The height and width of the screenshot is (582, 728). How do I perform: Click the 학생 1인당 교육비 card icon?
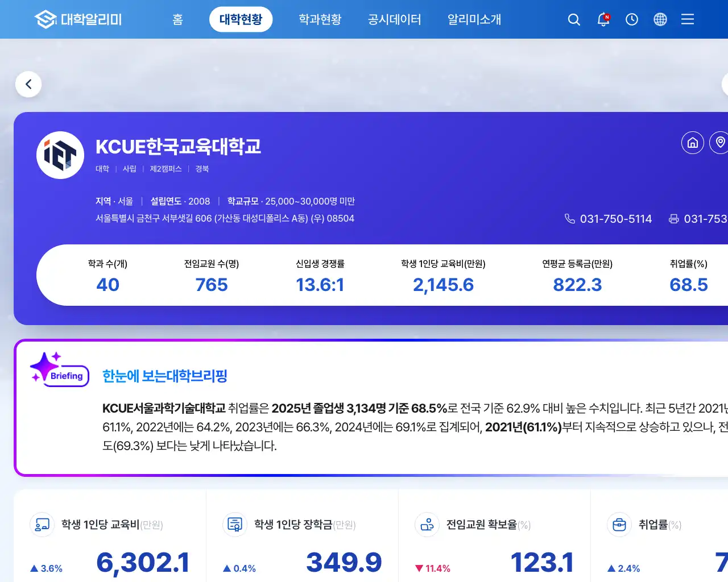pos(42,525)
